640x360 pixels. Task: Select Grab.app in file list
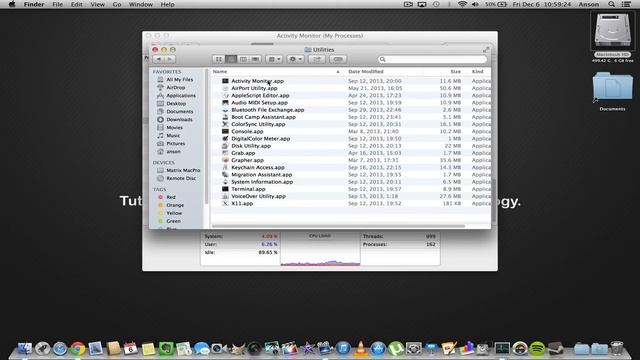[243, 153]
